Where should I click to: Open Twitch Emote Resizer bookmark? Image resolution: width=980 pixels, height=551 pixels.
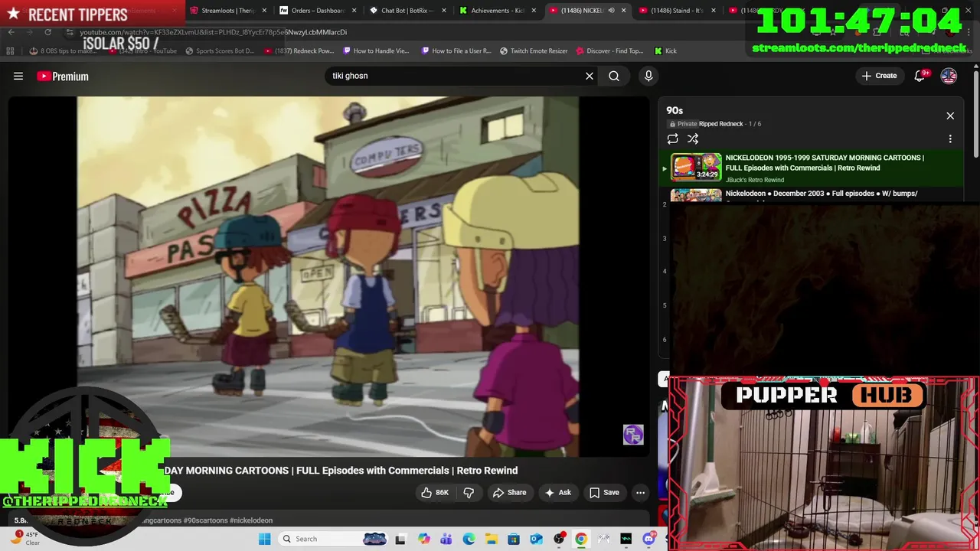click(534, 51)
